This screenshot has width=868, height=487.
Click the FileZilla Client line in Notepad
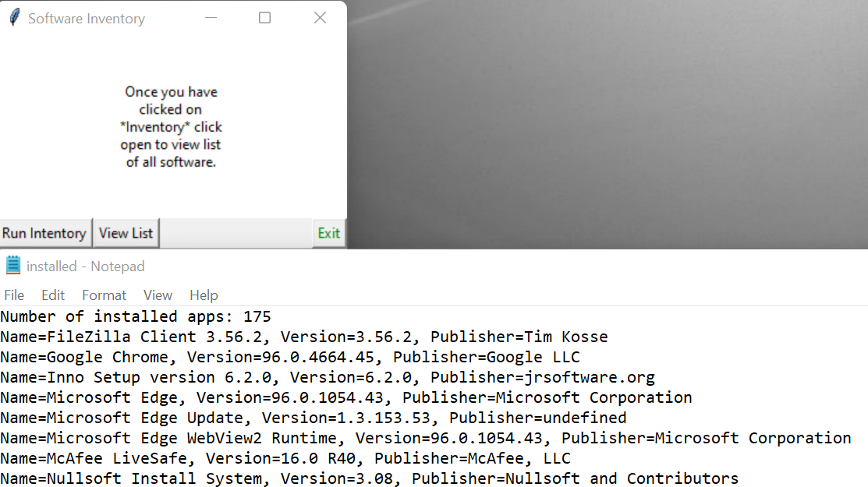[303, 337]
